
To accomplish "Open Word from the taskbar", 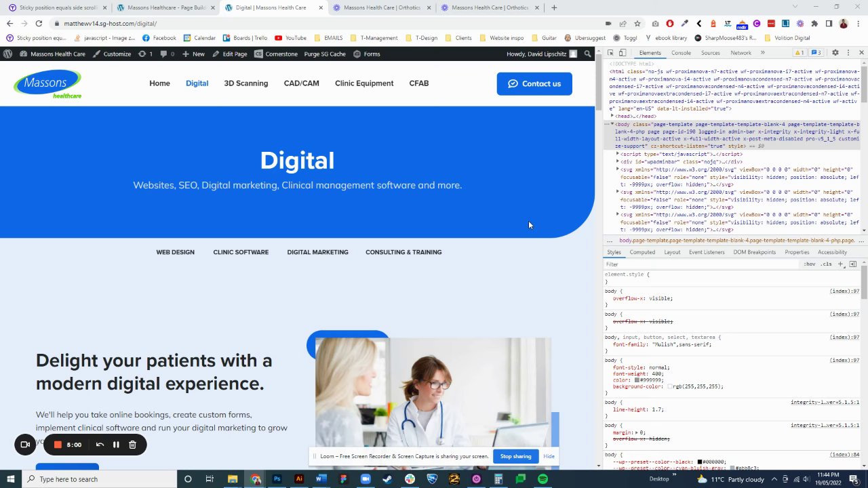I will click(x=321, y=479).
